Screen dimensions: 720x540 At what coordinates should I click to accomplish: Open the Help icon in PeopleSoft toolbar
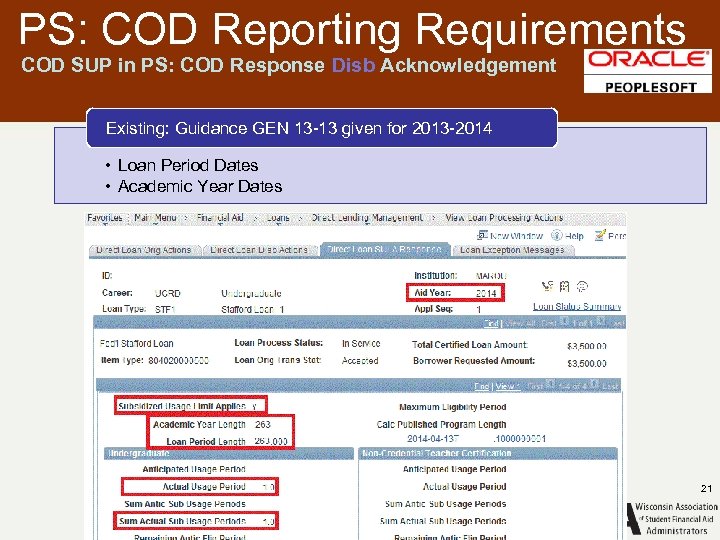tap(557, 236)
